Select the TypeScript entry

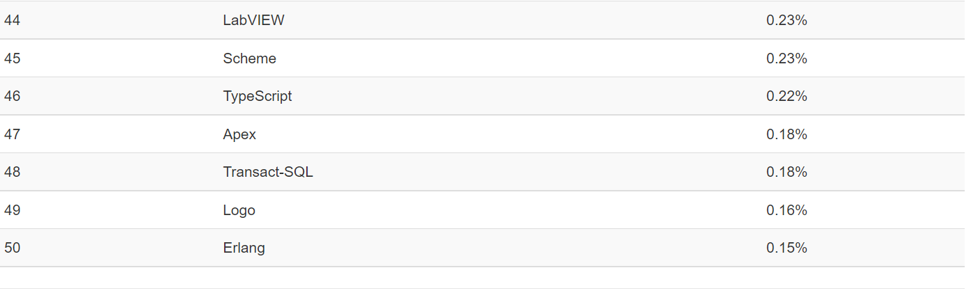258,96
